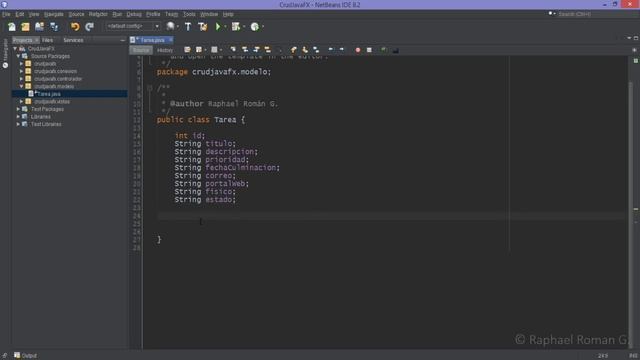Image resolution: width=640 pixels, height=360 pixels.
Task: Click the Shift Line Left icon
Action: tap(330, 50)
